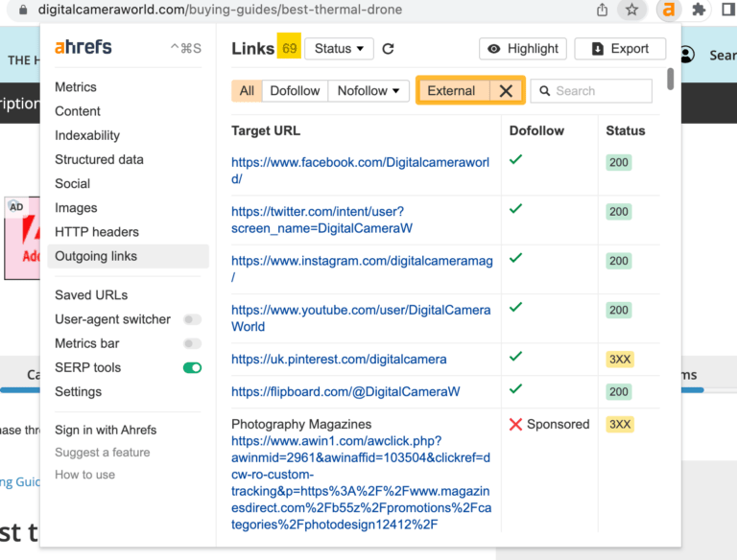Click the search links input field
The width and height of the screenshot is (737, 560).
click(x=591, y=91)
